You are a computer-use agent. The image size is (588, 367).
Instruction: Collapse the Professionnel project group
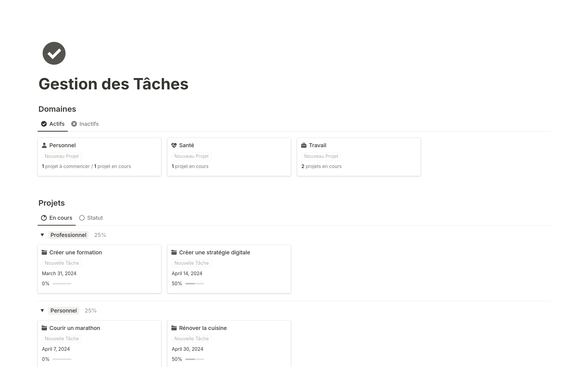click(x=42, y=235)
